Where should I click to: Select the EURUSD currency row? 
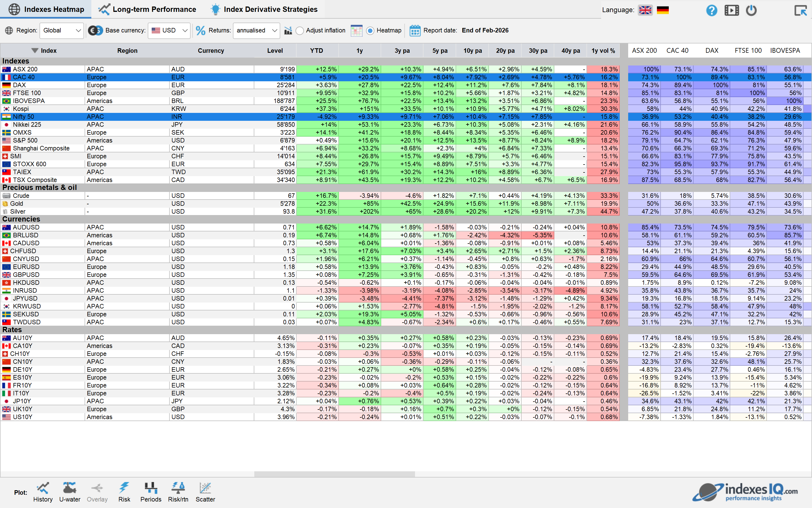click(310, 267)
